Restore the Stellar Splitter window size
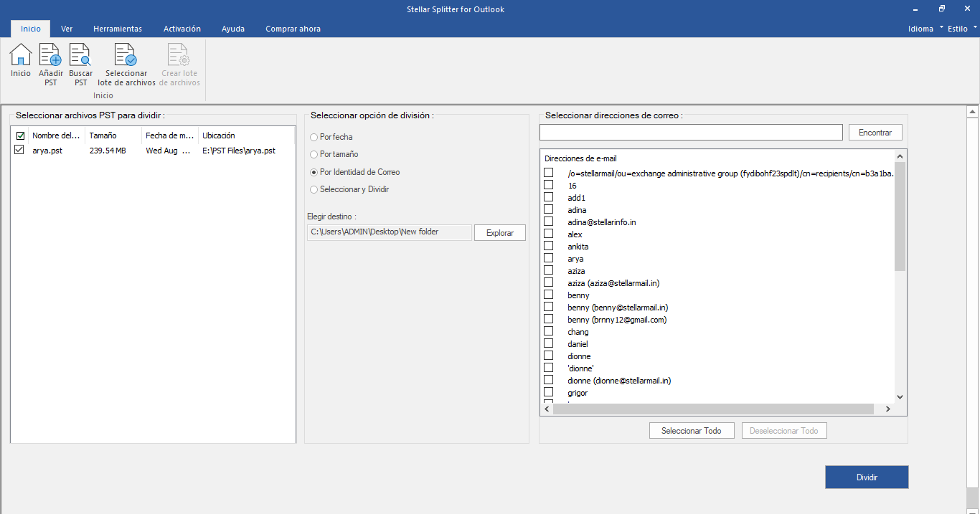 tap(941, 9)
